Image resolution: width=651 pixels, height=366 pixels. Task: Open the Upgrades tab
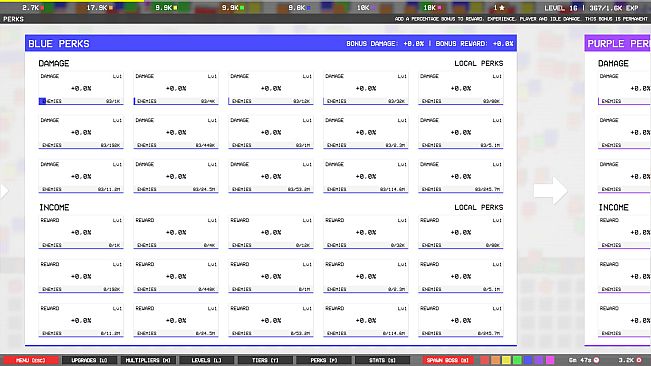(89, 360)
